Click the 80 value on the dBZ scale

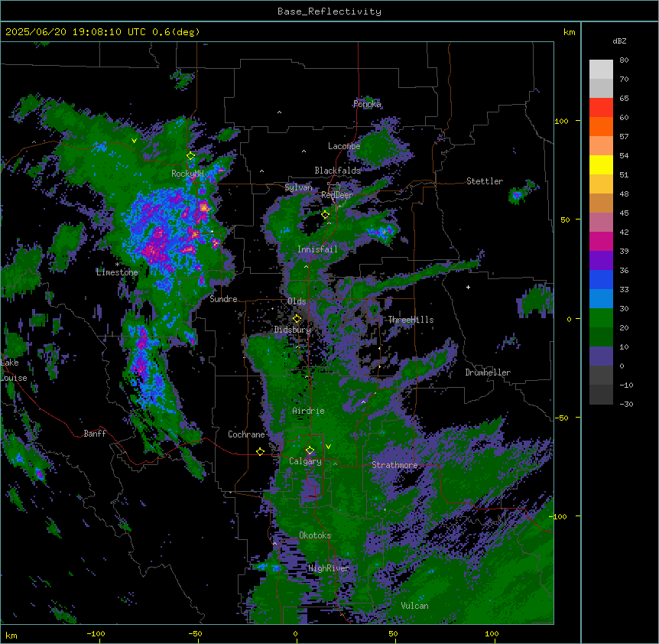tap(624, 60)
